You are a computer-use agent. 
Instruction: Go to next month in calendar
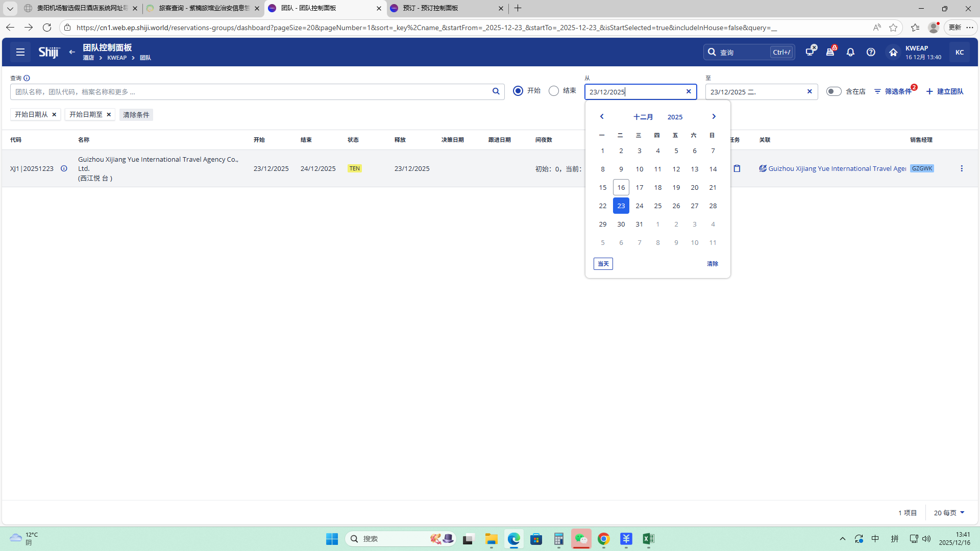click(714, 116)
